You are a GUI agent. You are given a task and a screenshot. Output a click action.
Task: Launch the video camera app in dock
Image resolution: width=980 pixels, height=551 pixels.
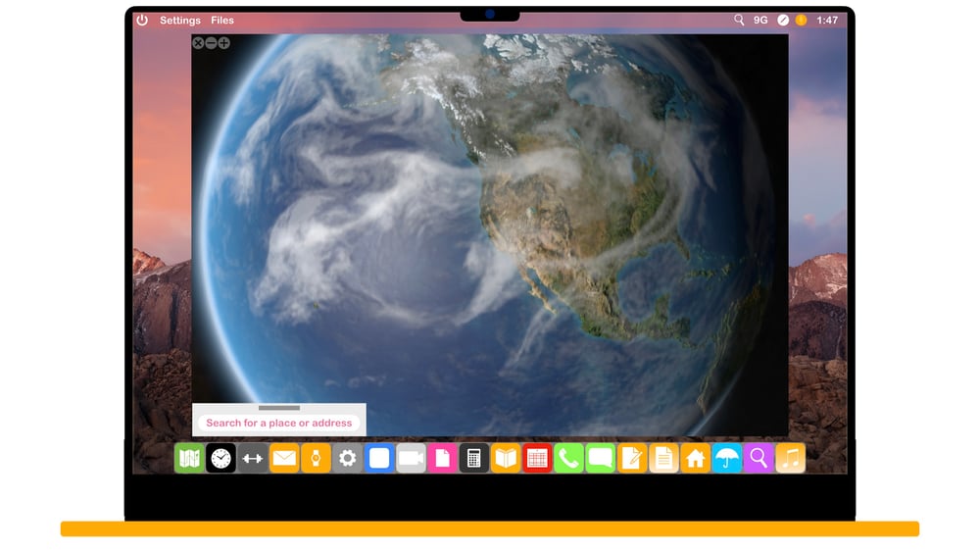tap(411, 459)
